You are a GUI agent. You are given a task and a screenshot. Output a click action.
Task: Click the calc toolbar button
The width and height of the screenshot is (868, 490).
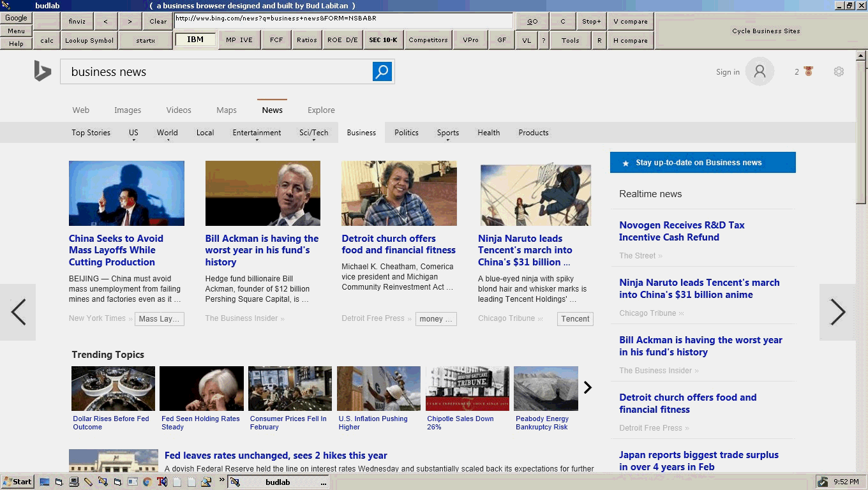coord(47,40)
